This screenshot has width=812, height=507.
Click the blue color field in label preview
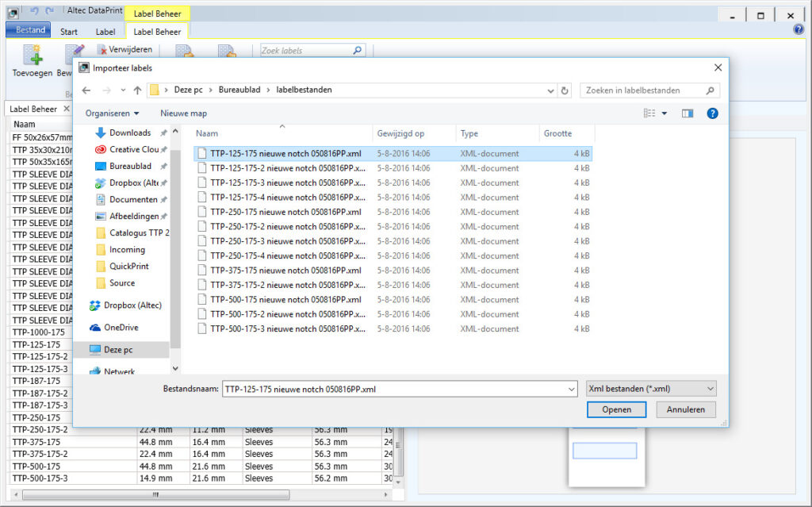[x=605, y=450]
